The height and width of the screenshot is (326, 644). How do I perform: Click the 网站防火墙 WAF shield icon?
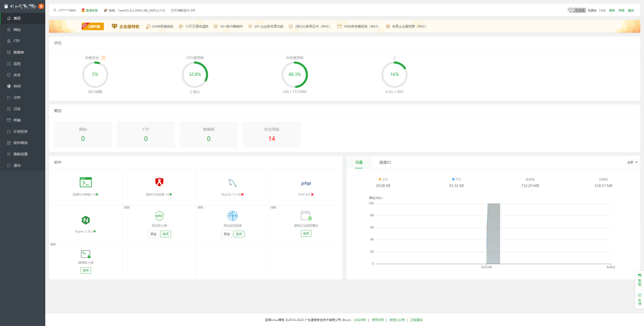[159, 216]
